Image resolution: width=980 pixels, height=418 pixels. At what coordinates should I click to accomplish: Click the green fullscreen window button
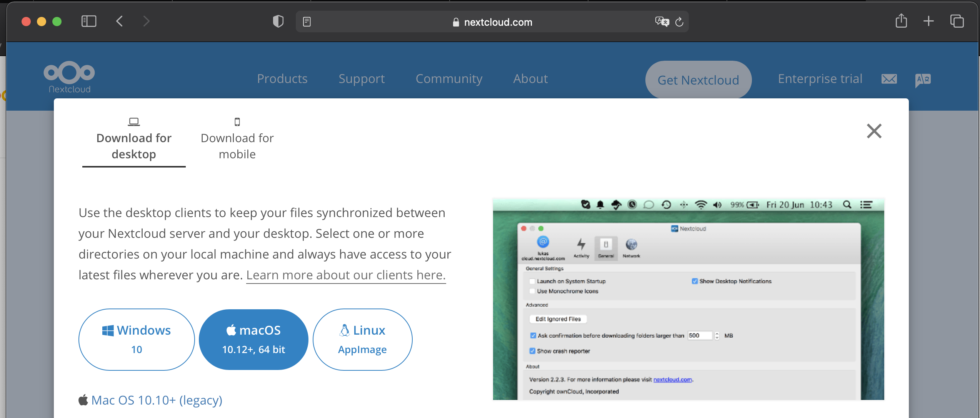coord(57,22)
